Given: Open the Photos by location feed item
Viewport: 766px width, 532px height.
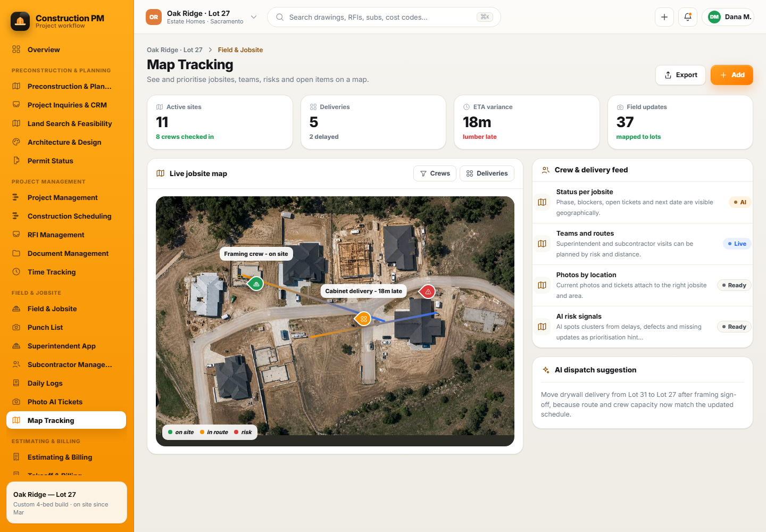Looking at the screenshot, I should click(x=643, y=285).
